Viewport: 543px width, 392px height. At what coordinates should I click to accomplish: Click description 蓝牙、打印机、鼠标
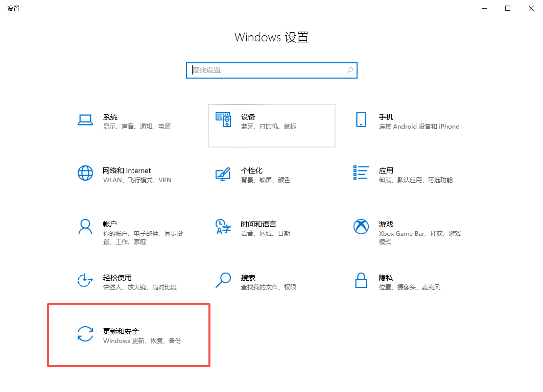[x=269, y=127]
